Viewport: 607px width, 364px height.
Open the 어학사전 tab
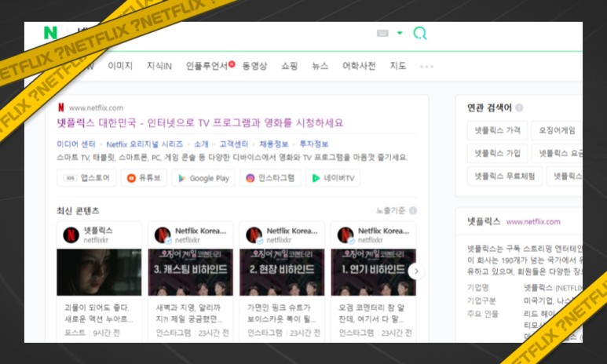[359, 66]
